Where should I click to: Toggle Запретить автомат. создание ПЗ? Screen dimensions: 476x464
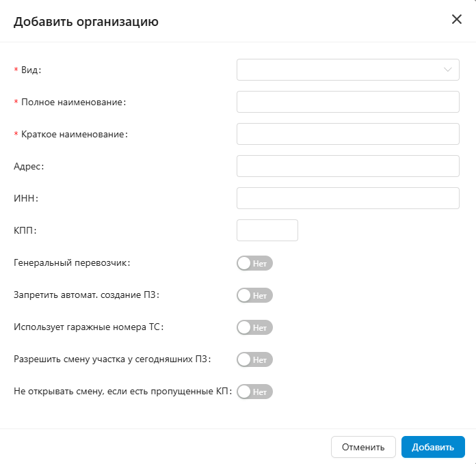coord(254,295)
